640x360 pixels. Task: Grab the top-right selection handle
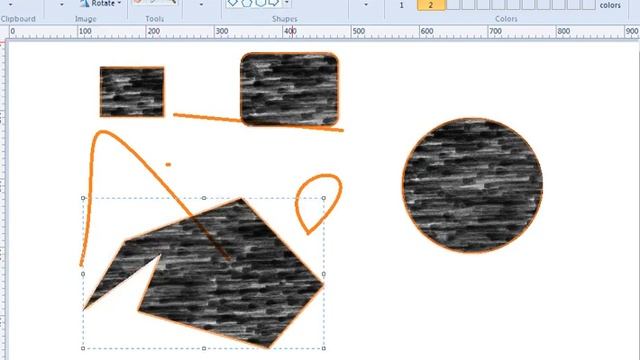pos(324,198)
